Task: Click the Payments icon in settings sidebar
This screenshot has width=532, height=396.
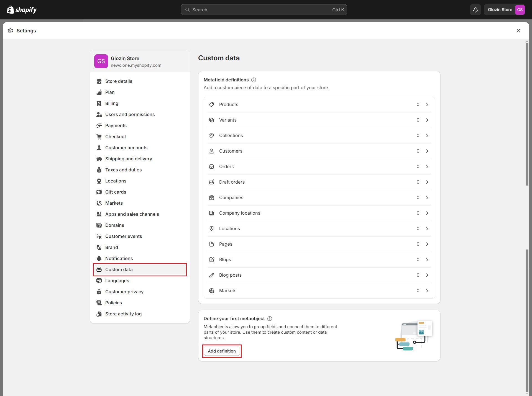Action: click(x=99, y=125)
